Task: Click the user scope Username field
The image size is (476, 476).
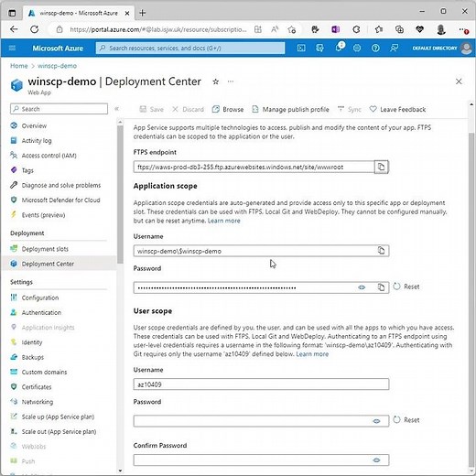Action: pos(261,384)
